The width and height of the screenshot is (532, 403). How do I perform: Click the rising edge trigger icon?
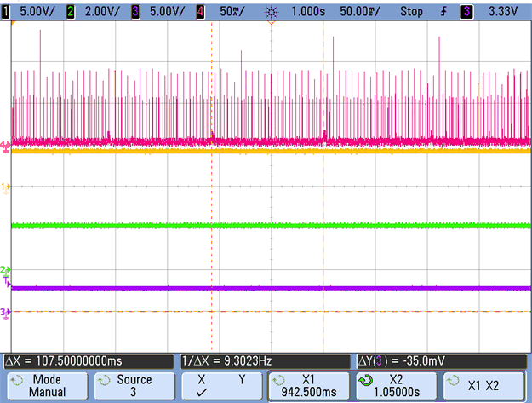443,12
